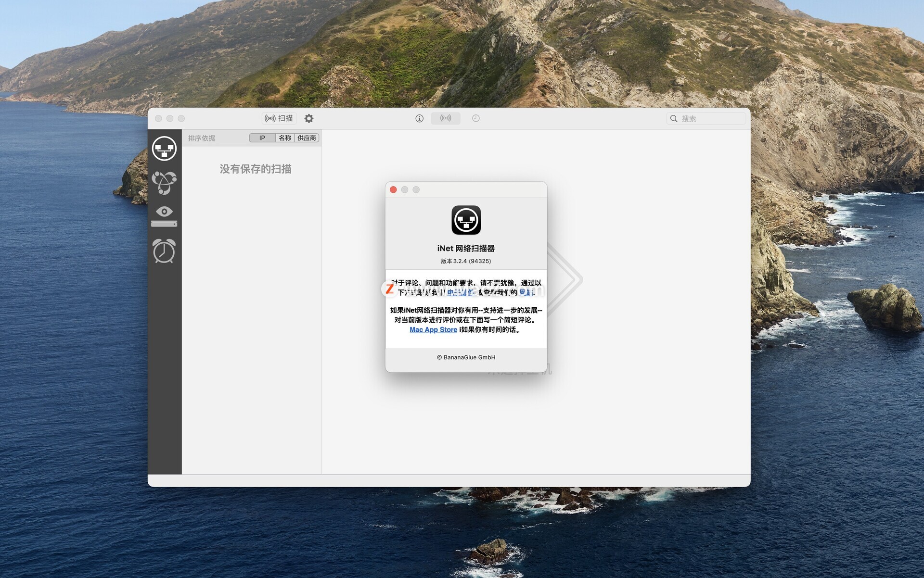The width and height of the screenshot is (924, 578).
Task: Sort list by 名称
Action: tap(285, 138)
